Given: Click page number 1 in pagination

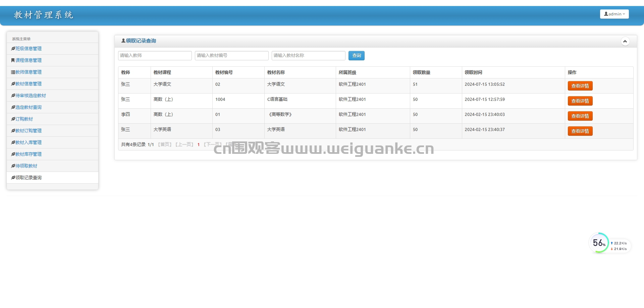Looking at the screenshot, I should pyautogui.click(x=199, y=145).
